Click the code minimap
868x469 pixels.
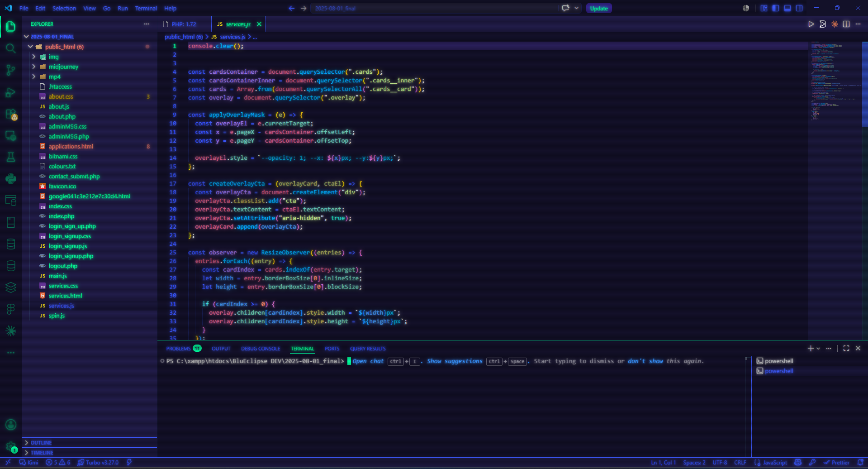835,81
